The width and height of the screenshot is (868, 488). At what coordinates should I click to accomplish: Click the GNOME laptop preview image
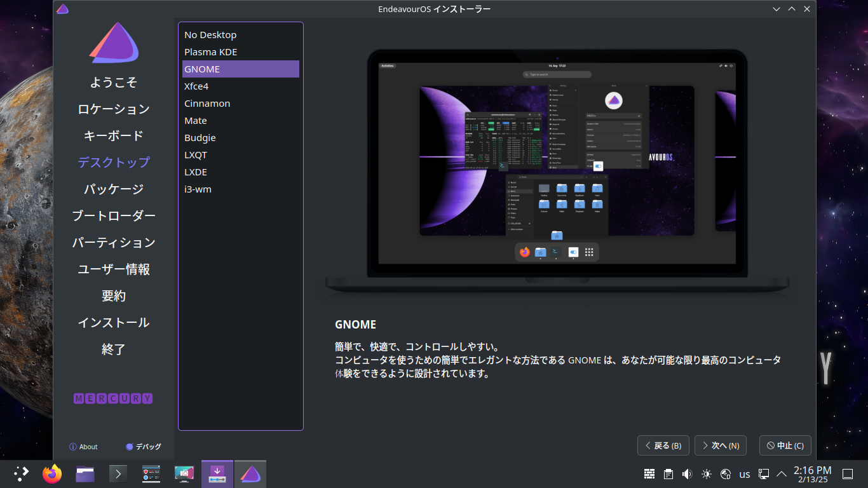click(x=557, y=172)
